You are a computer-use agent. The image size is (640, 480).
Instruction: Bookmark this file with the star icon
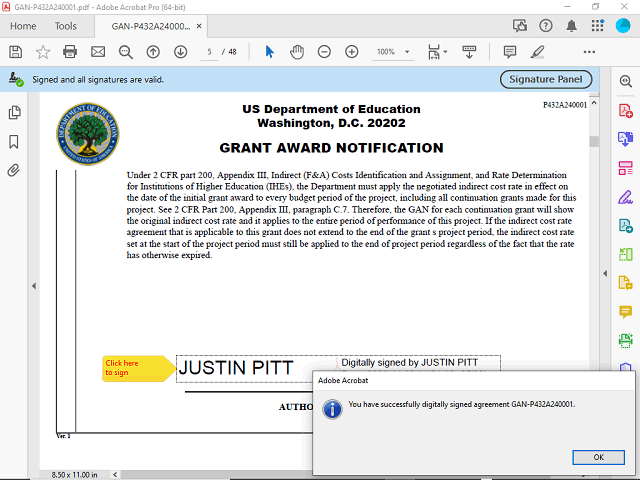[43, 51]
